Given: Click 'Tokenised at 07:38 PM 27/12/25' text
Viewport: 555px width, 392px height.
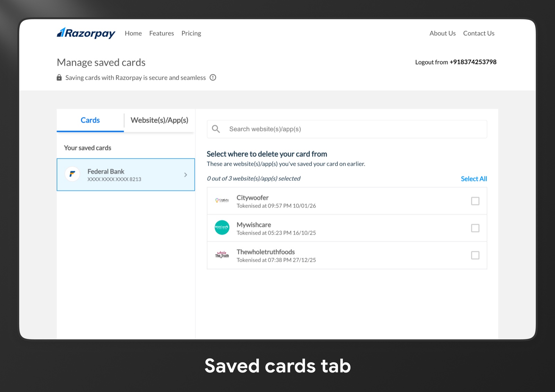Looking at the screenshot, I should 276,260.
